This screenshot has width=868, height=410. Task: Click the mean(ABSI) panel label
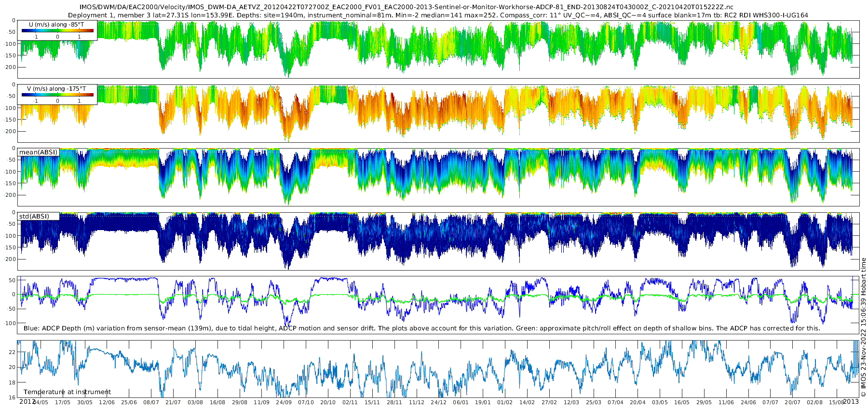coord(38,152)
